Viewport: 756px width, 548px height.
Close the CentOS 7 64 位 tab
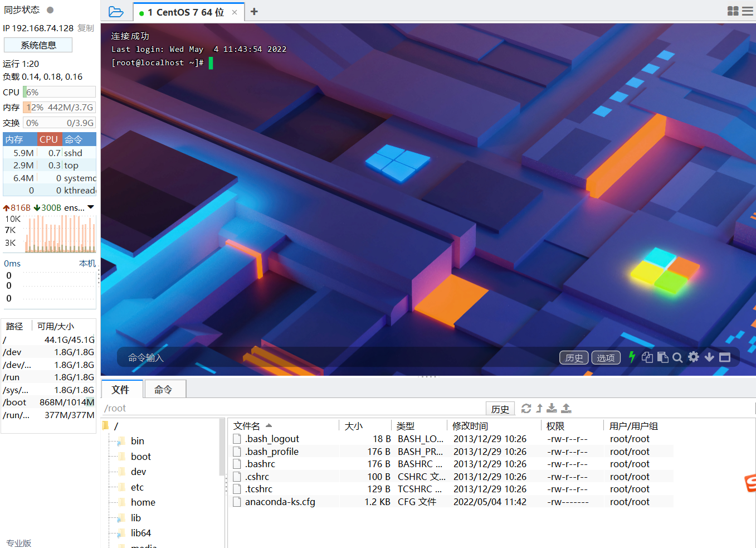click(x=235, y=12)
